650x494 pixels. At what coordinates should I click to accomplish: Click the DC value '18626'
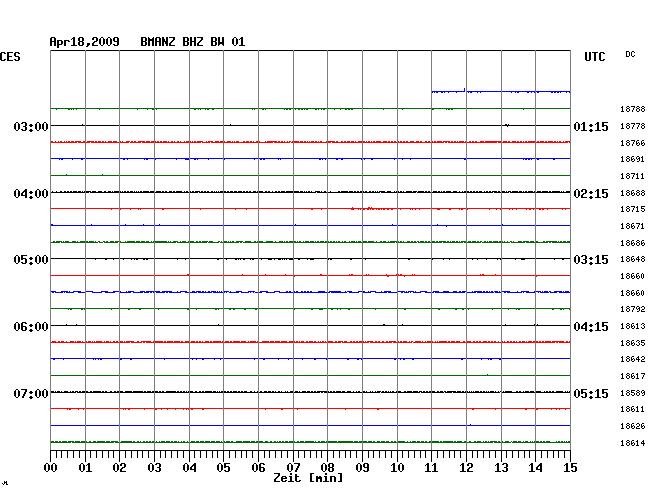pyautogui.click(x=633, y=426)
